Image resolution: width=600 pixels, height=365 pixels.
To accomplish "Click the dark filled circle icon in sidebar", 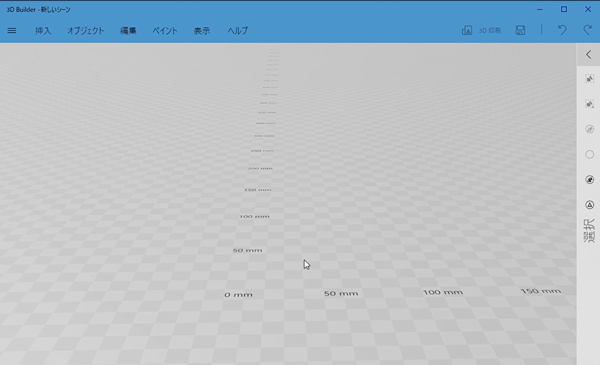I will 589,180.
